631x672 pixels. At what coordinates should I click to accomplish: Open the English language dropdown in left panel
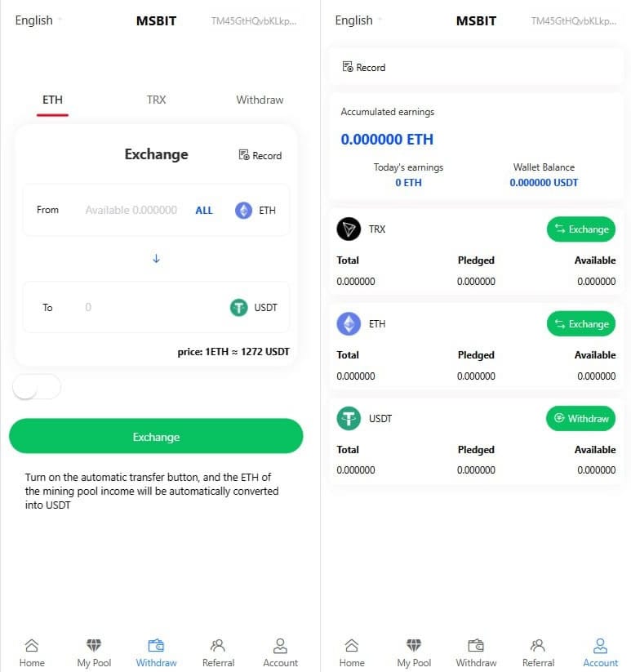tap(38, 20)
